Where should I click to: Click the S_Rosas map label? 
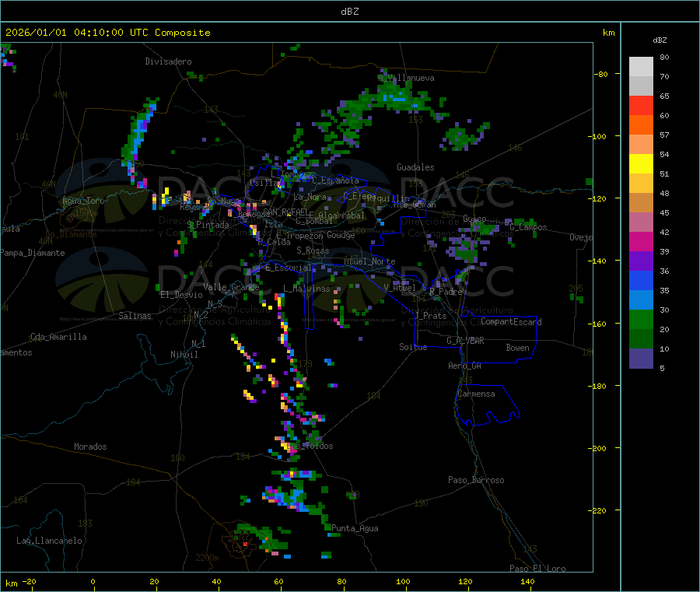point(313,250)
